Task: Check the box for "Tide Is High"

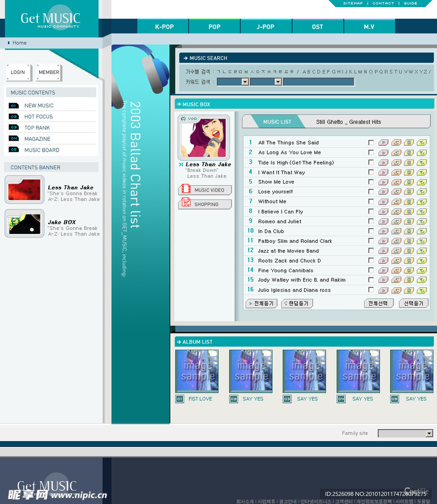Action: pyautogui.click(x=371, y=162)
